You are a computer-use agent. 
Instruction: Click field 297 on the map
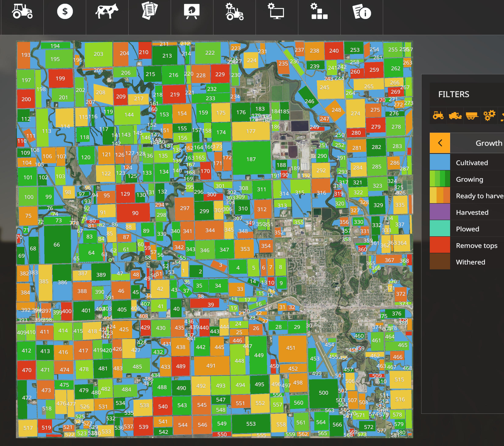point(184,208)
